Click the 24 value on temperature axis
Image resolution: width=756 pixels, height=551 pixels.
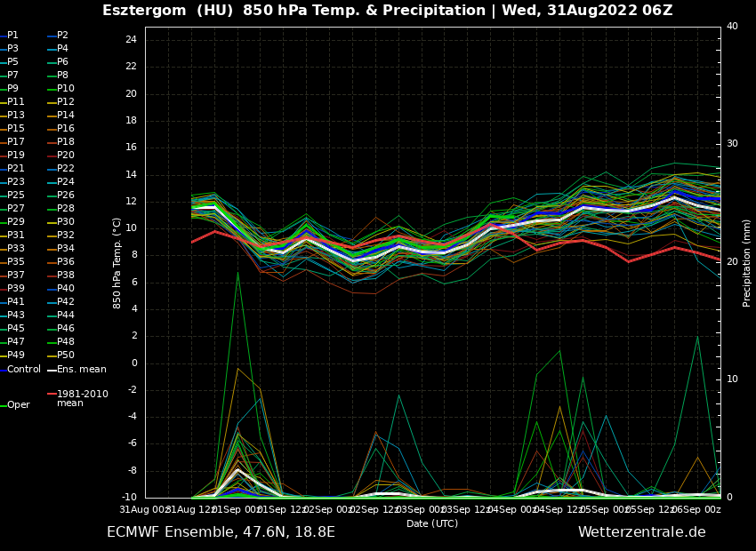[x=131, y=40]
